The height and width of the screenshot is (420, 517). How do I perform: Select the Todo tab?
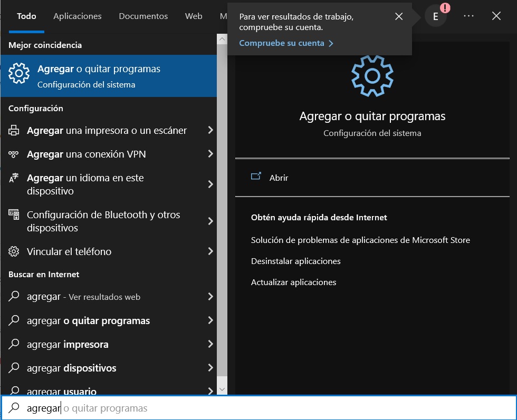pos(26,16)
